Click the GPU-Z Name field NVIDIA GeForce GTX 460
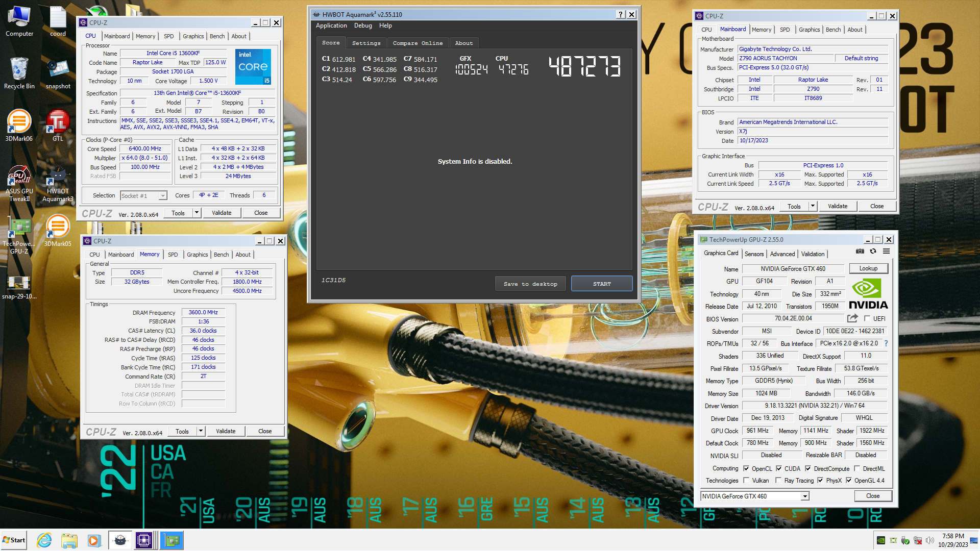Screen dimensions: 980x551 793,269
